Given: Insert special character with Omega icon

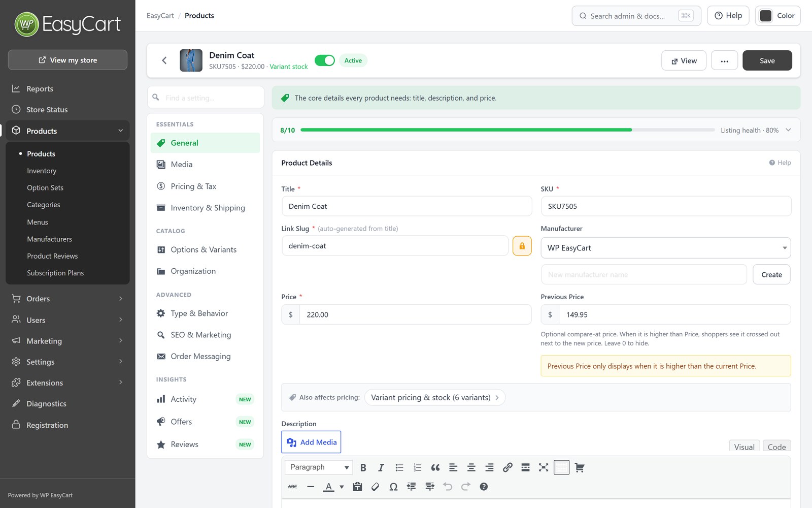Looking at the screenshot, I should (393, 487).
